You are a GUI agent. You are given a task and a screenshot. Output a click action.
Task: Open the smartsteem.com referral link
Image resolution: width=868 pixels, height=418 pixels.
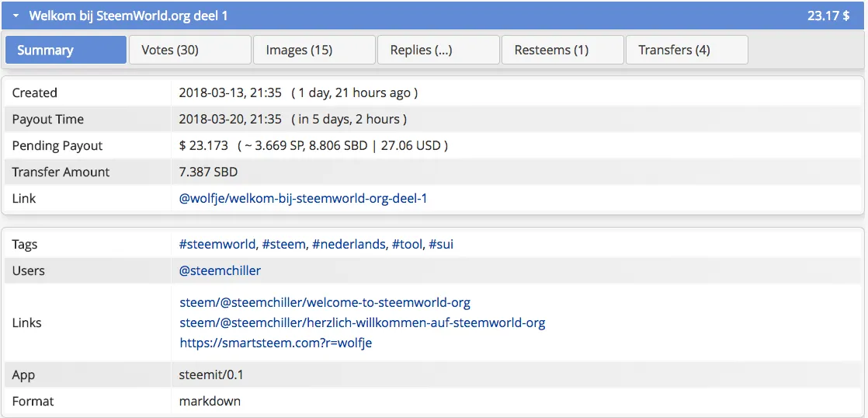(x=276, y=343)
